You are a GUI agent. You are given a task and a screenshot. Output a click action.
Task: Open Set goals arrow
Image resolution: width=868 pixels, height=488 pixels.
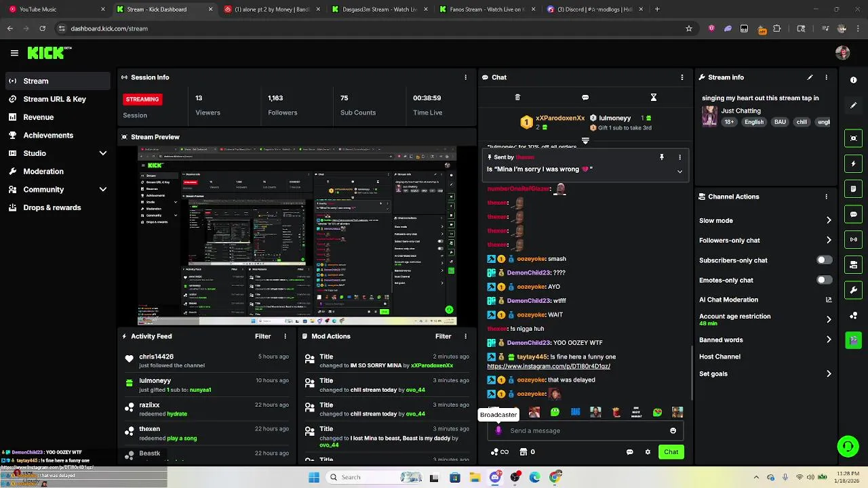(x=829, y=373)
